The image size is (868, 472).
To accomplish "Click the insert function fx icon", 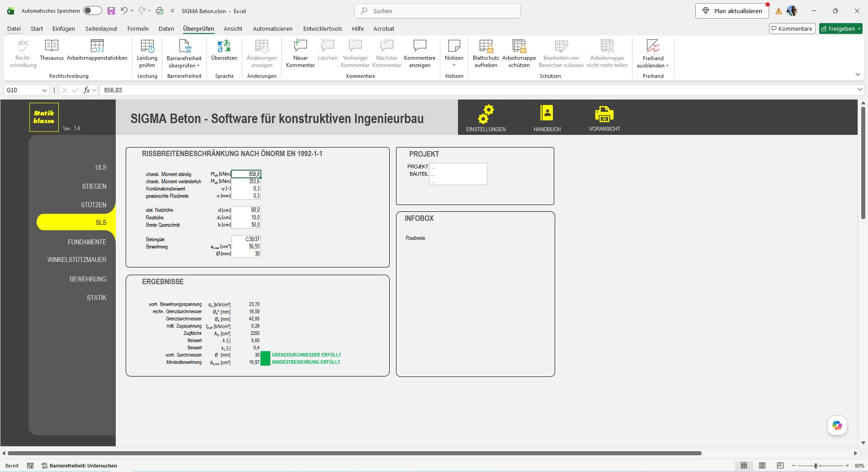I will 87,90.
